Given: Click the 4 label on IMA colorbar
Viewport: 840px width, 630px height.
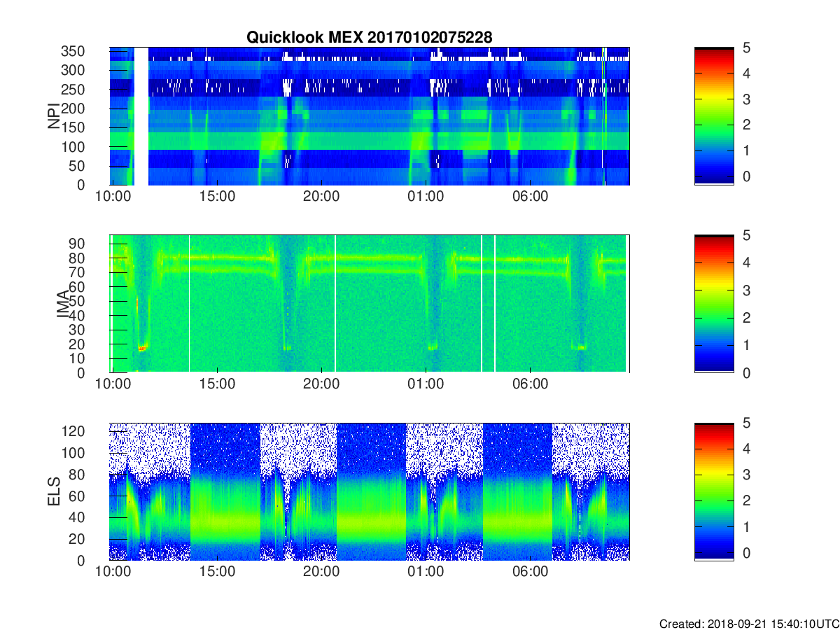Looking at the screenshot, I should pos(746,262).
